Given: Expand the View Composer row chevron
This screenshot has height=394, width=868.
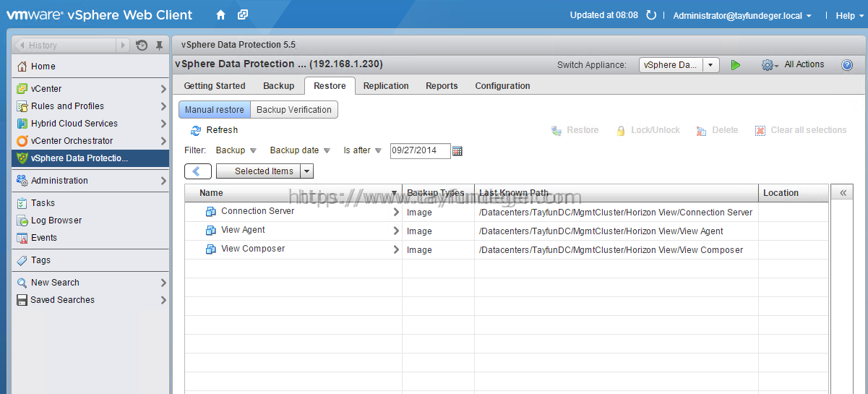Looking at the screenshot, I should click(x=396, y=249).
